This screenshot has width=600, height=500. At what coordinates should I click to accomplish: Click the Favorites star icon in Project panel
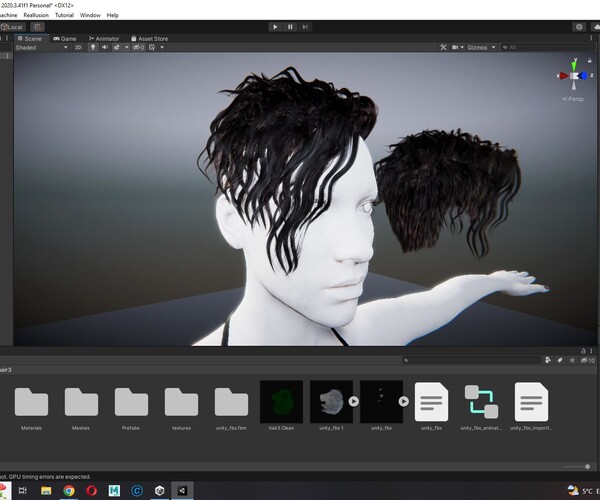coord(572,360)
